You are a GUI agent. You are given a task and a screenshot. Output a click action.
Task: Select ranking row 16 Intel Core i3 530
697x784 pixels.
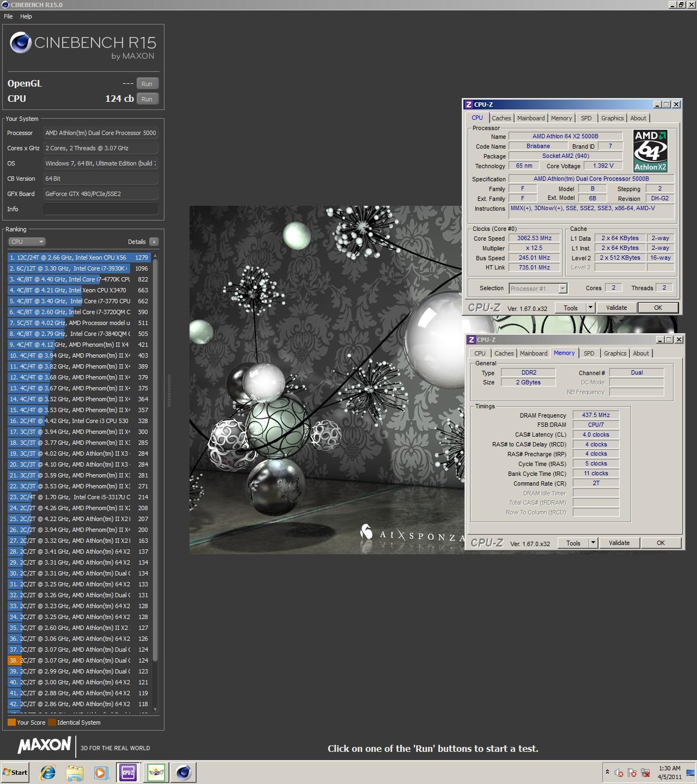pos(79,421)
